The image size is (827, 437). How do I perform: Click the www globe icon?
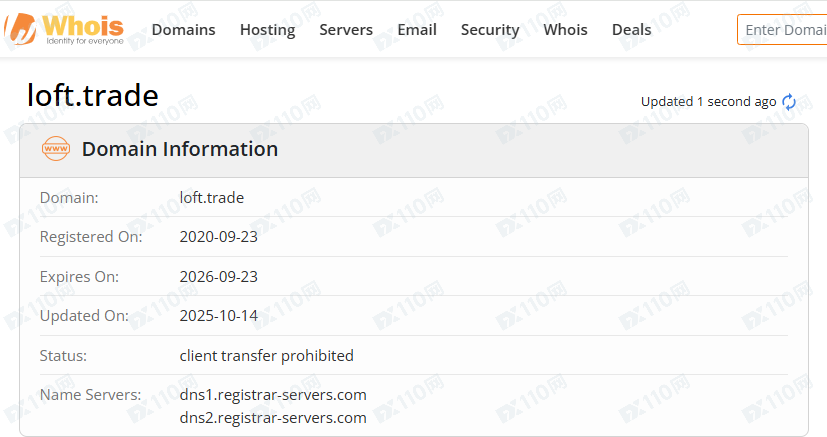click(56, 150)
